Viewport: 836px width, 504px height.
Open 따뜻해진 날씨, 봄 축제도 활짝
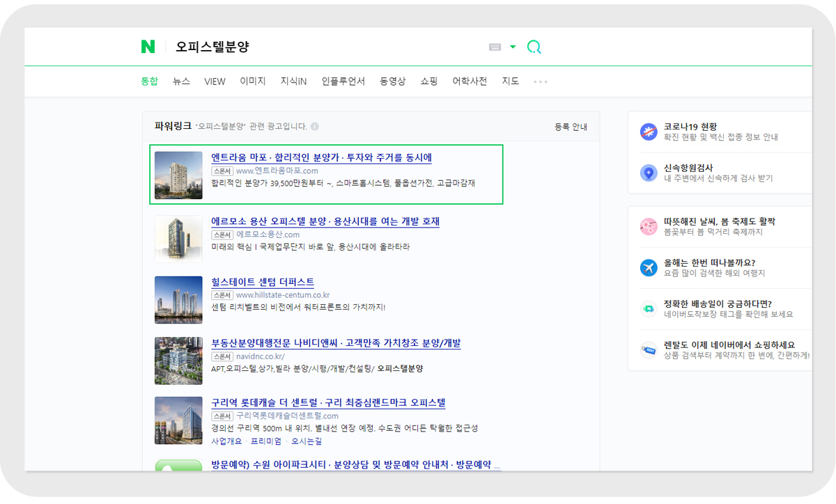(720, 221)
